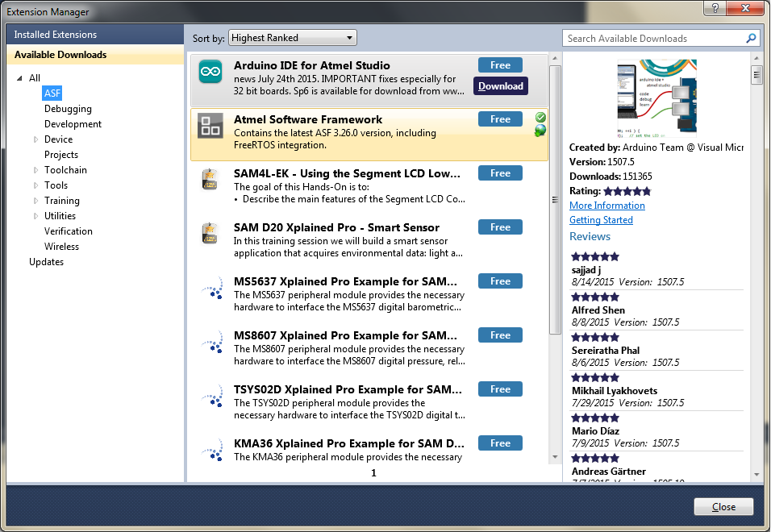Click reviewer name Sereiratha Phal
The image size is (771, 532).
click(x=606, y=351)
